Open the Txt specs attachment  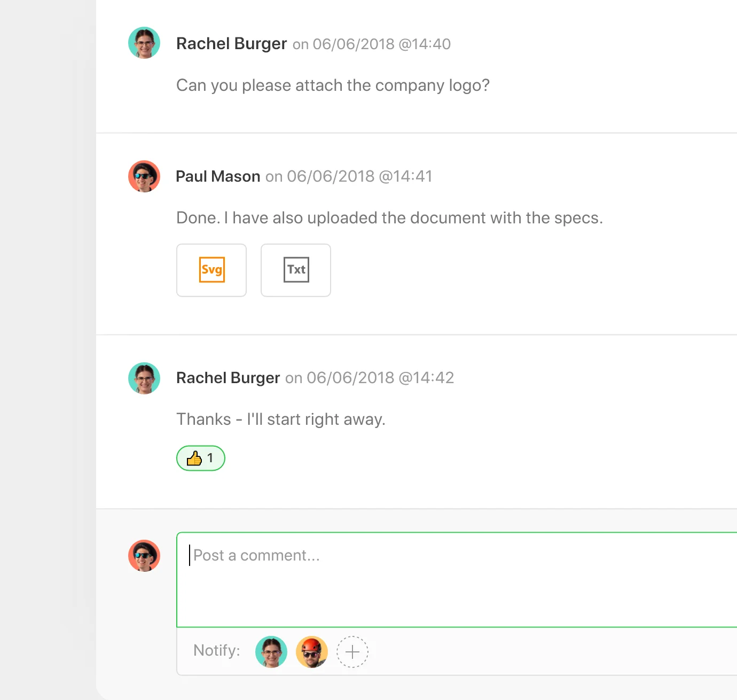pos(296,270)
